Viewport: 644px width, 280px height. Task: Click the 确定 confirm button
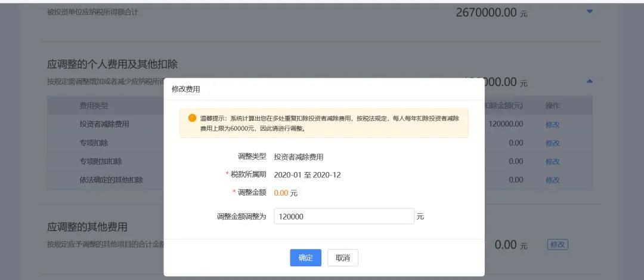(x=305, y=258)
